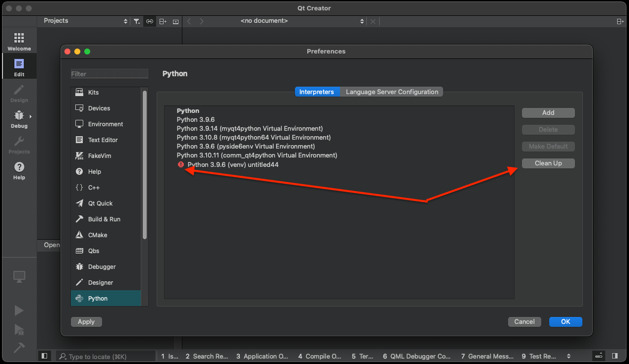Click the Filter input field
This screenshot has width=629, height=364.
point(109,73)
